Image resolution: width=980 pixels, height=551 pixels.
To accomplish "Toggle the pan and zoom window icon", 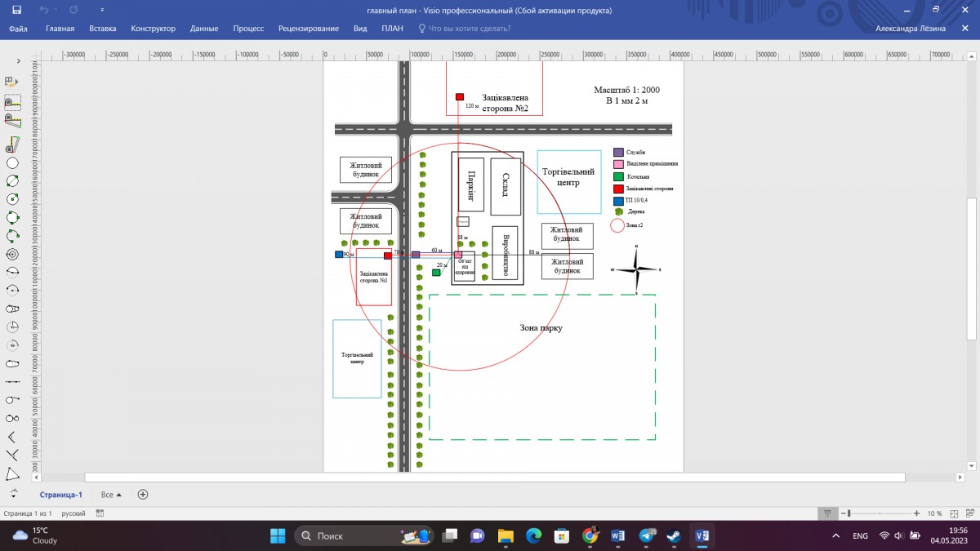I will 969,513.
